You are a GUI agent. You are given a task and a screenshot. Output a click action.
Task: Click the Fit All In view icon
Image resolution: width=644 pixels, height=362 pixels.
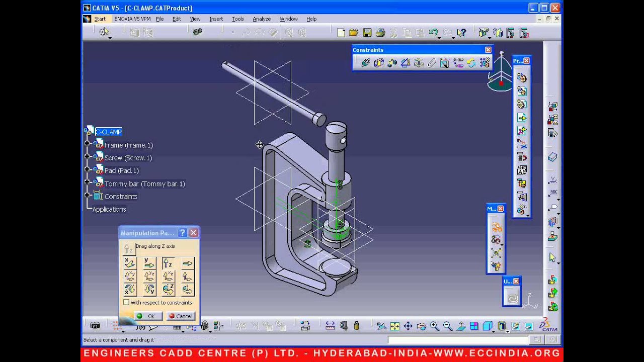click(x=395, y=326)
